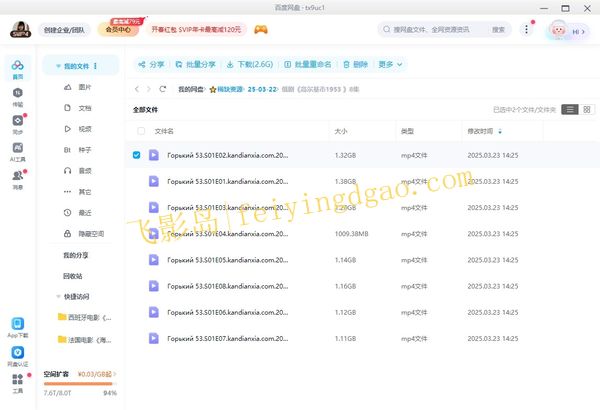This screenshot has height=410, width=600.
Task: Open the three-dot menu beside search box
Action: [x=527, y=29]
